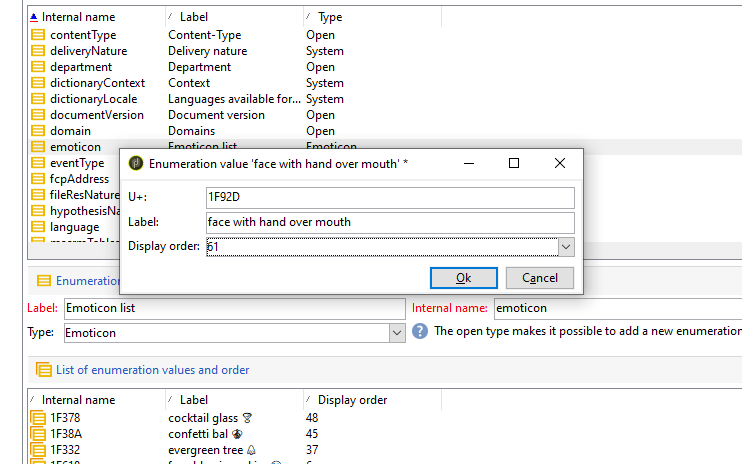Click the list of enumeration values section icon
The width and height of the screenshot is (742, 464).
pyautogui.click(x=44, y=370)
